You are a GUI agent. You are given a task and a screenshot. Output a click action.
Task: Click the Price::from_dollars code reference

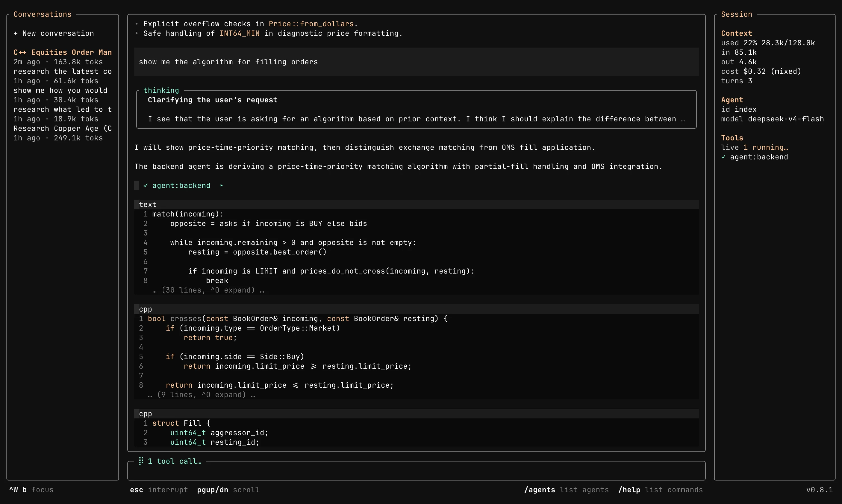tap(311, 24)
